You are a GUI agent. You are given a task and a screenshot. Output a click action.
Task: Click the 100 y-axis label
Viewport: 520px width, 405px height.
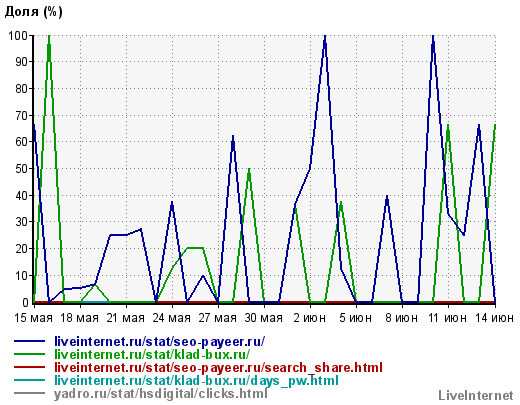tap(18, 35)
